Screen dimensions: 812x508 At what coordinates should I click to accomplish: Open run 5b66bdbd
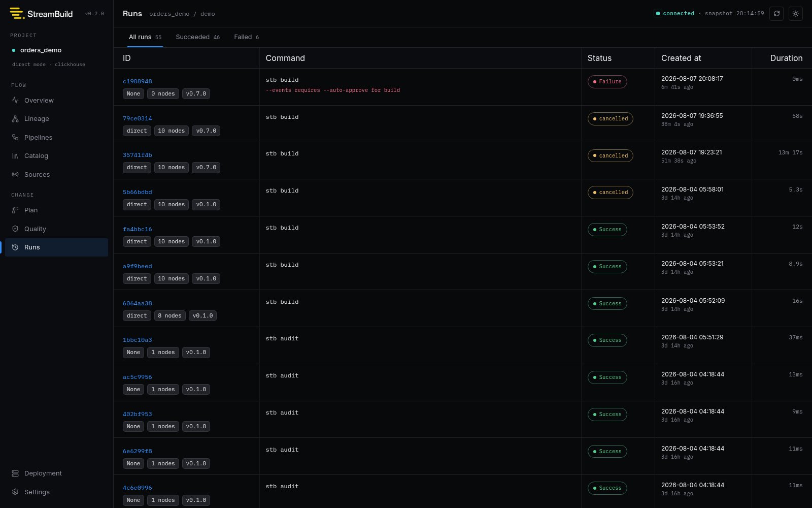coord(138,192)
